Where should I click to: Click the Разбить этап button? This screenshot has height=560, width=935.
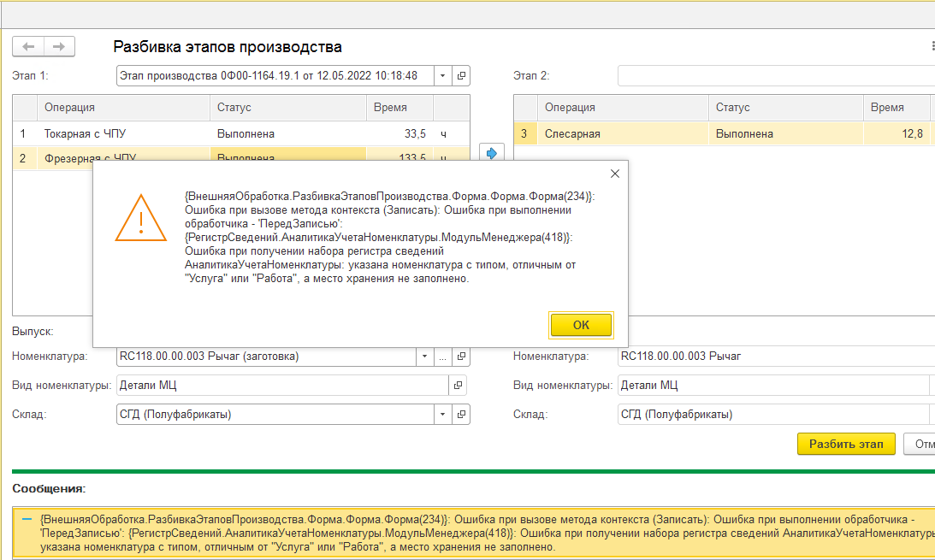click(x=845, y=445)
